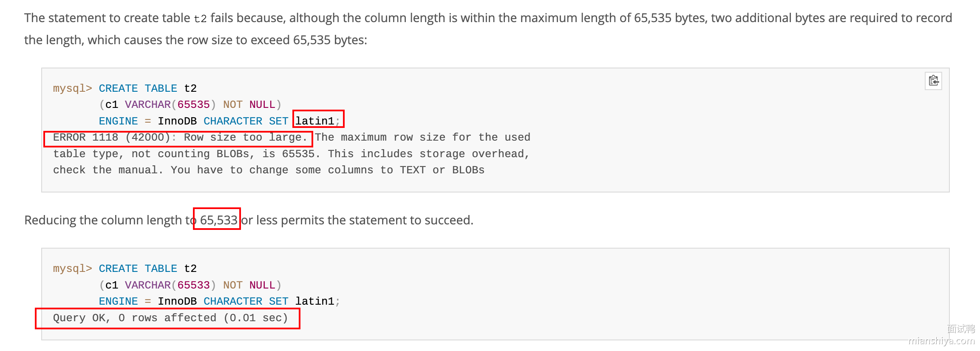Click the Query OK result line
Image resolution: width=980 pixels, height=351 pixels.
[170, 318]
